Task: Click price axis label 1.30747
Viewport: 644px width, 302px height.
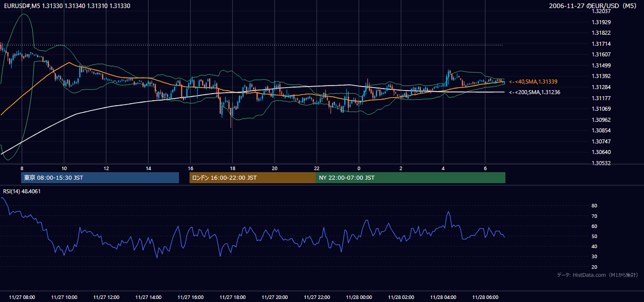Action: pos(601,141)
